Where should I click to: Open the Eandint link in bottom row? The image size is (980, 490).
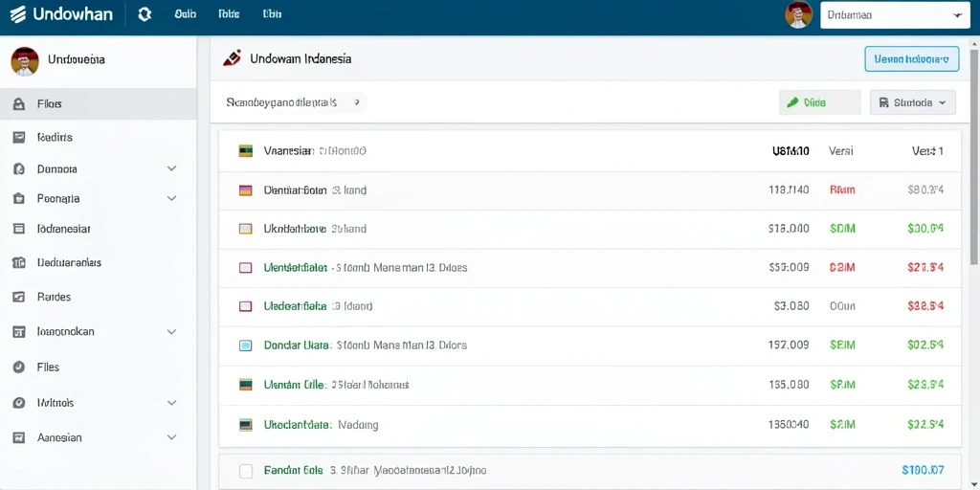coord(293,470)
